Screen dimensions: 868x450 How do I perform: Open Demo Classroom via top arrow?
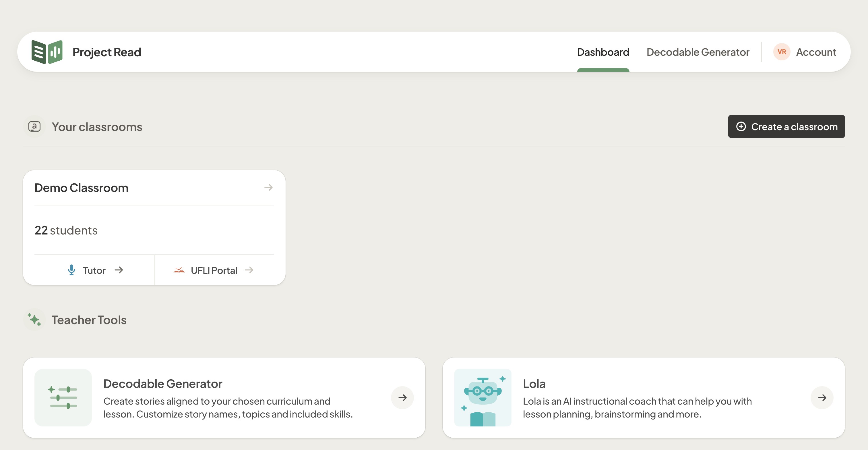(268, 187)
